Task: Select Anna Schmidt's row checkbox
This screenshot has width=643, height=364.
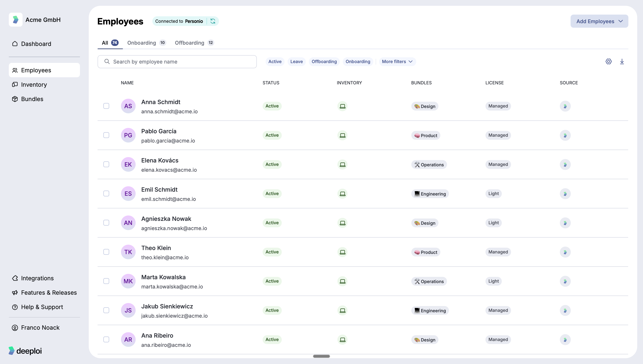Action: click(106, 106)
